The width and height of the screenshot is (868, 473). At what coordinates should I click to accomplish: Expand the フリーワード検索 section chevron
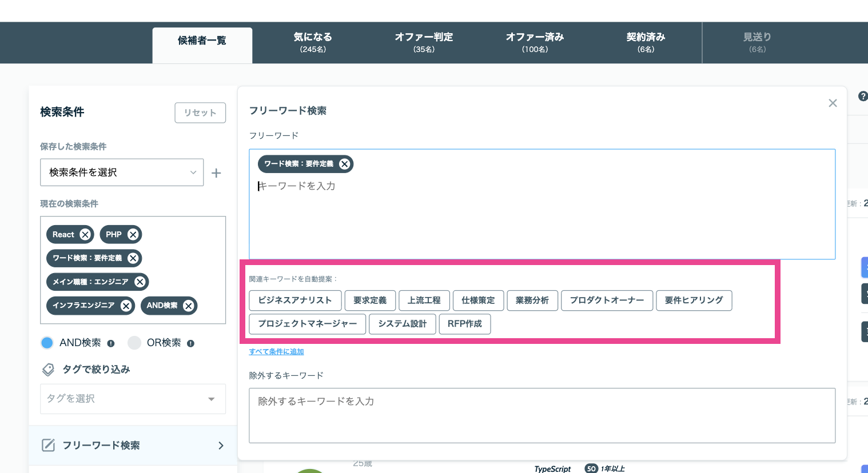(221, 446)
